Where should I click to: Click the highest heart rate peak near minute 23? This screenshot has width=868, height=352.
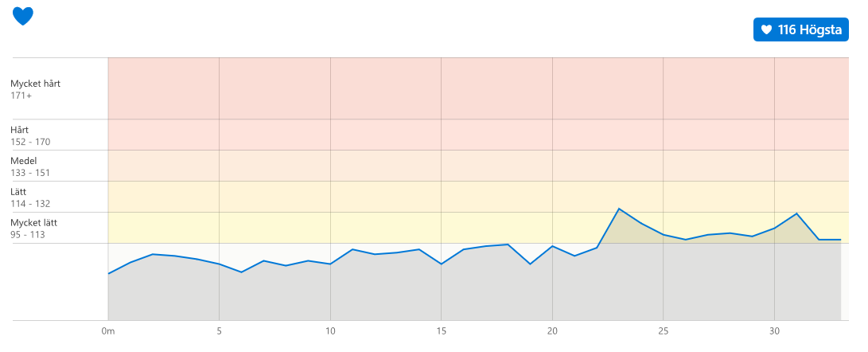tap(619, 209)
